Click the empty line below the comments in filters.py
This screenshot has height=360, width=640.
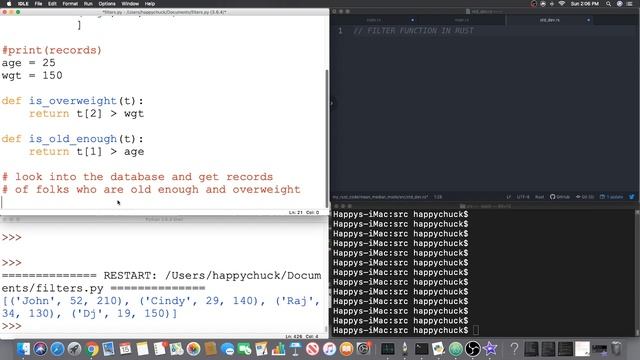(x=163, y=202)
